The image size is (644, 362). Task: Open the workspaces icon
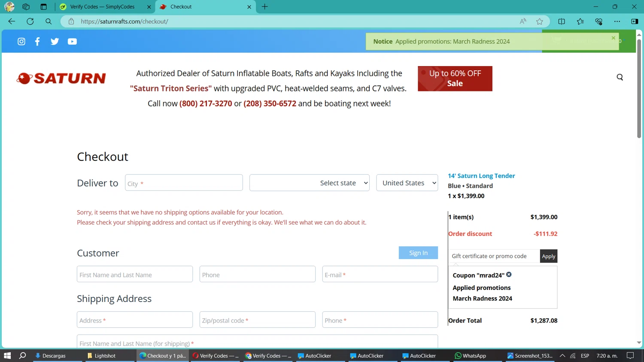[26, 7]
